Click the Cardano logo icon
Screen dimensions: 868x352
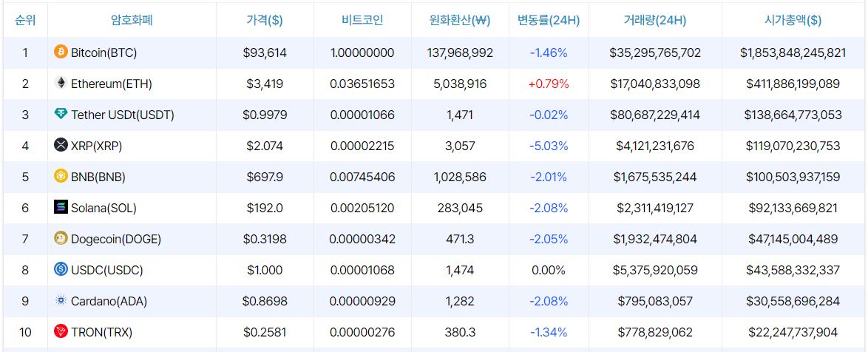click(x=61, y=300)
